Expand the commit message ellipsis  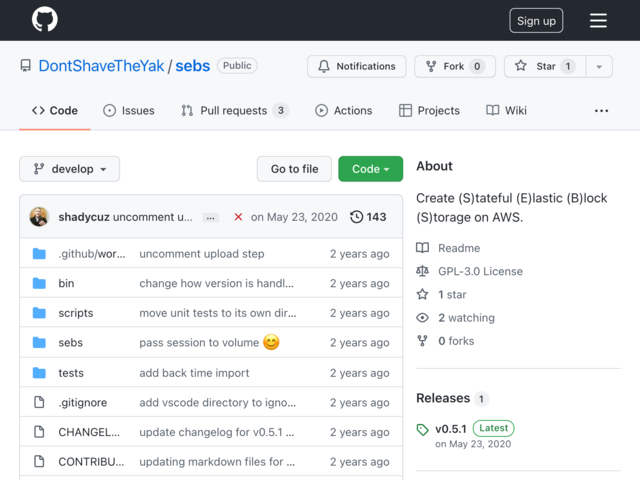(x=210, y=218)
